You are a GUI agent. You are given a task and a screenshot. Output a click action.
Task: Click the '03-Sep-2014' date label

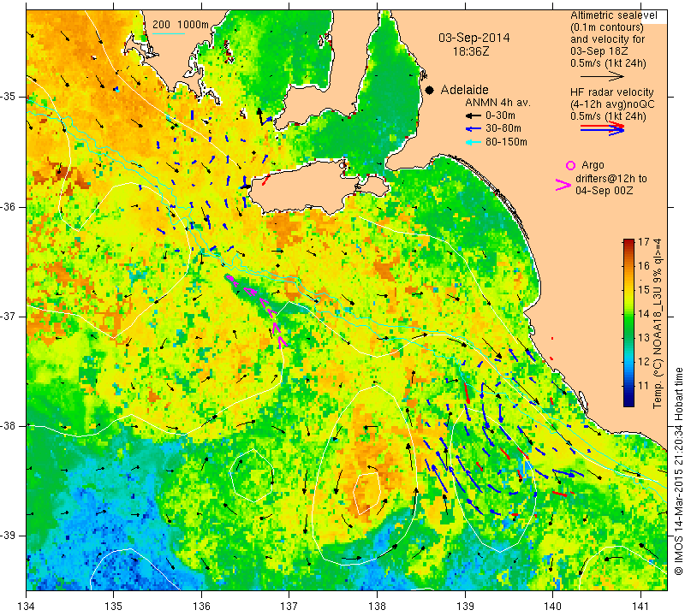pos(474,38)
